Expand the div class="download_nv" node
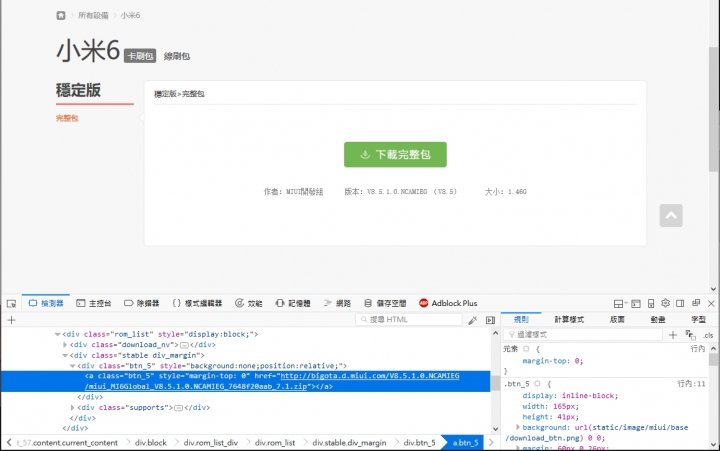Viewport: 720px width, 451px height. click(65, 344)
